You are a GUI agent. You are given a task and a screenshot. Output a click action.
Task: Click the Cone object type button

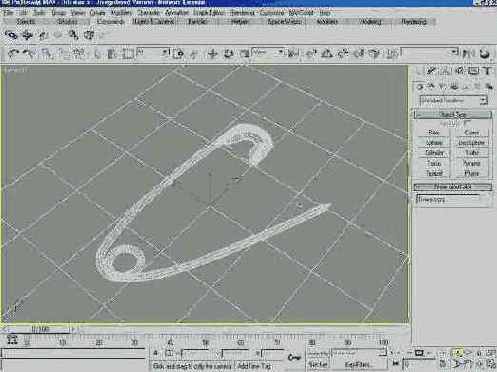[x=472, y=132]
